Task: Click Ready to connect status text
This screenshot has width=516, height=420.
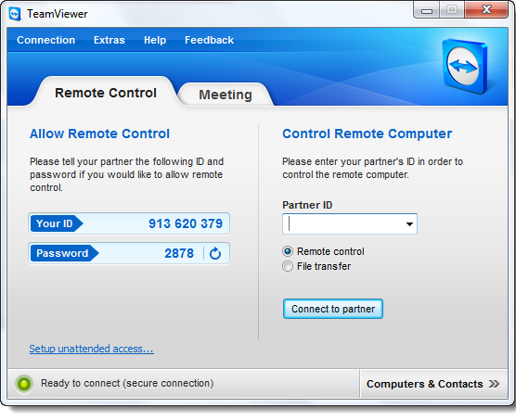Action: [127, 383]
